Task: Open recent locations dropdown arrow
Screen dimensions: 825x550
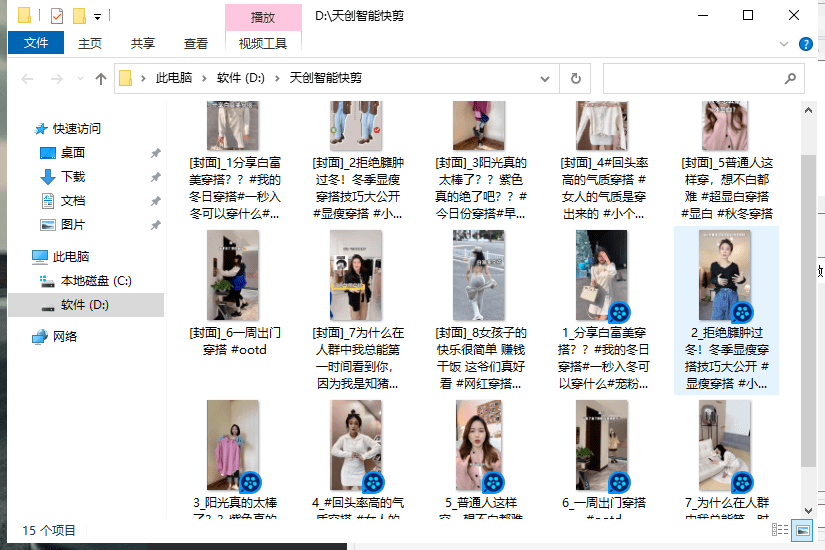Action: click(x=80, y=79)
